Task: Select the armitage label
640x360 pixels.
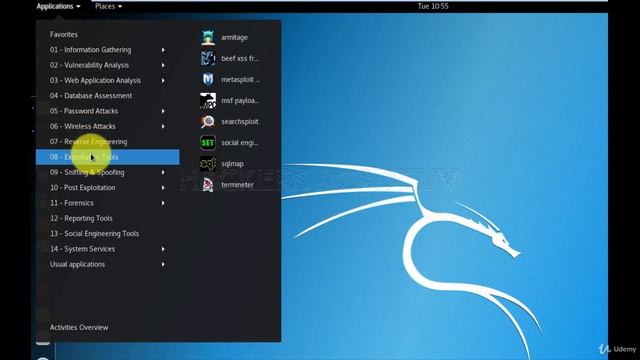Action: tap(234, 38)
